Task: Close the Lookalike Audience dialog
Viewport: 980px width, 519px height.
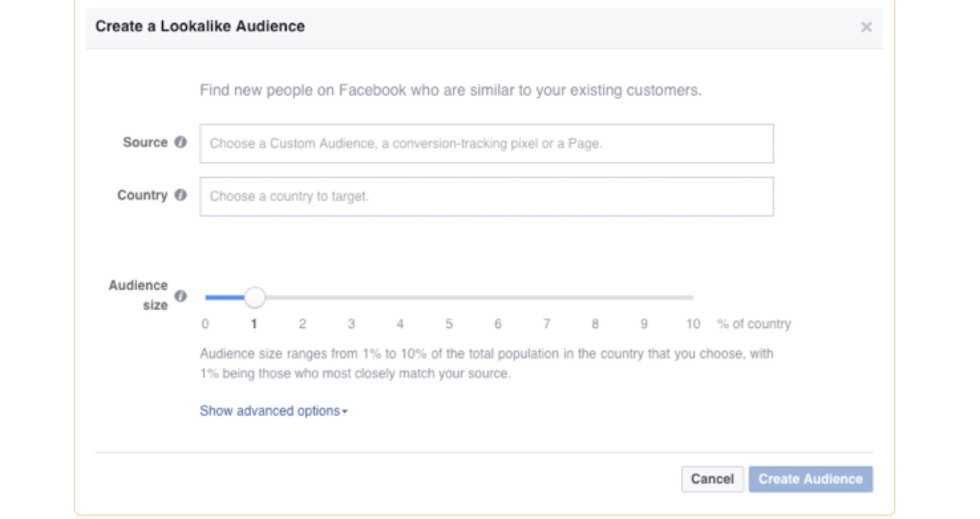Action: (x=866, y=27)
